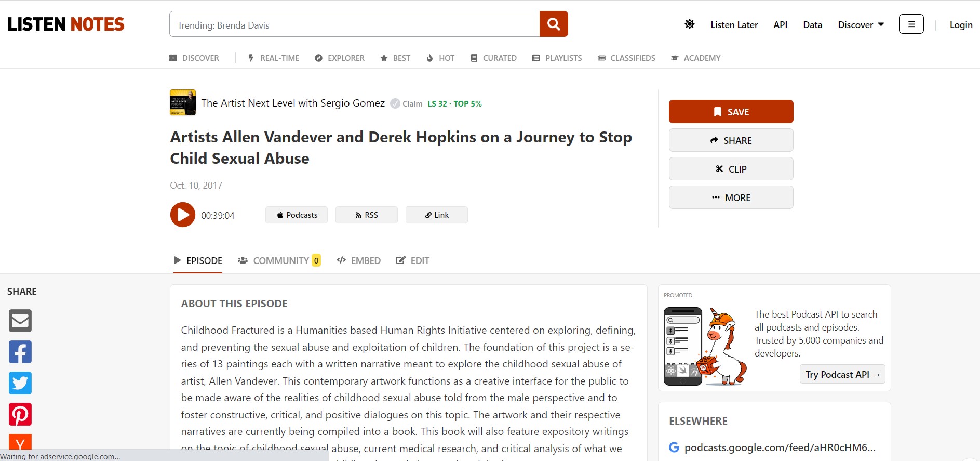The width and height of the screenshot is (980, 461).
Task: Click the Listen Notes logo
Action: point(66,24)
